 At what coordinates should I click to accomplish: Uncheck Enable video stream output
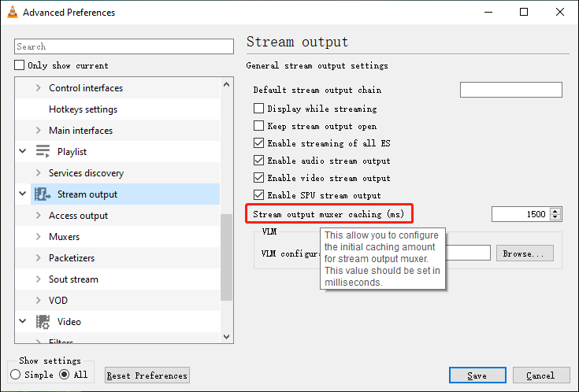click(x=259, y=178)
